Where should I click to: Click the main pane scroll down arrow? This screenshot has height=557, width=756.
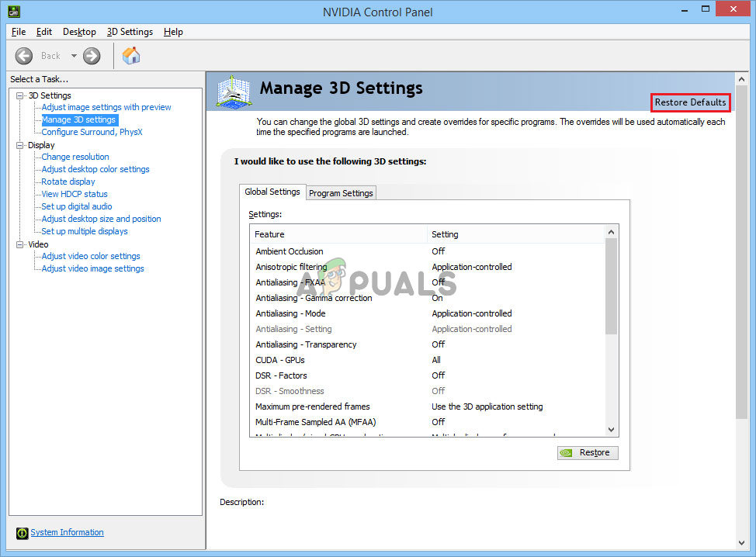click(x=741, y=542)
